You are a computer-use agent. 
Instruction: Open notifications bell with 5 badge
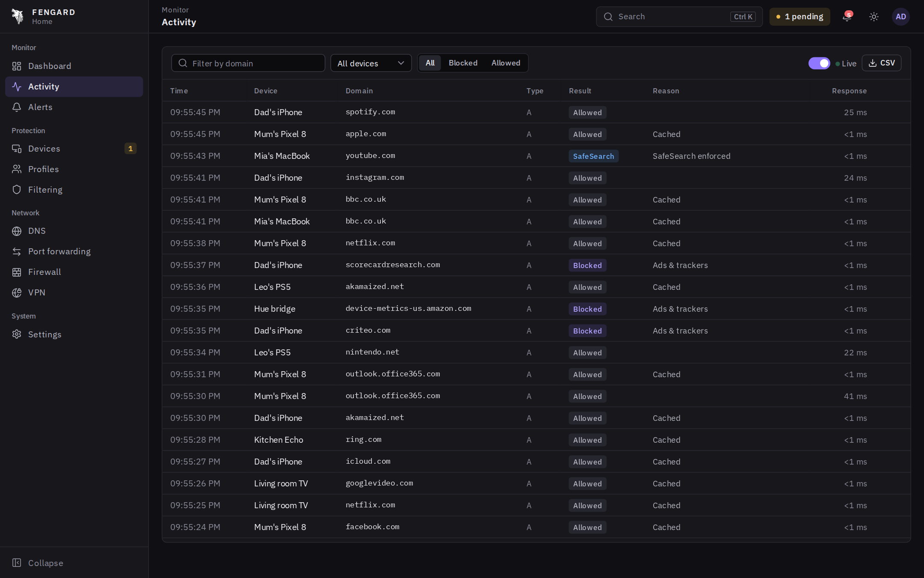(x=847, y=17)
